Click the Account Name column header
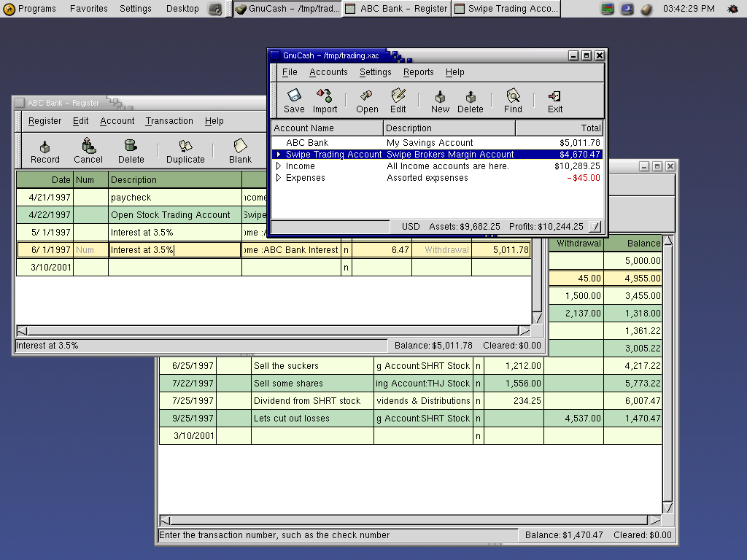The image size is (747, 560). pos(328,128)
